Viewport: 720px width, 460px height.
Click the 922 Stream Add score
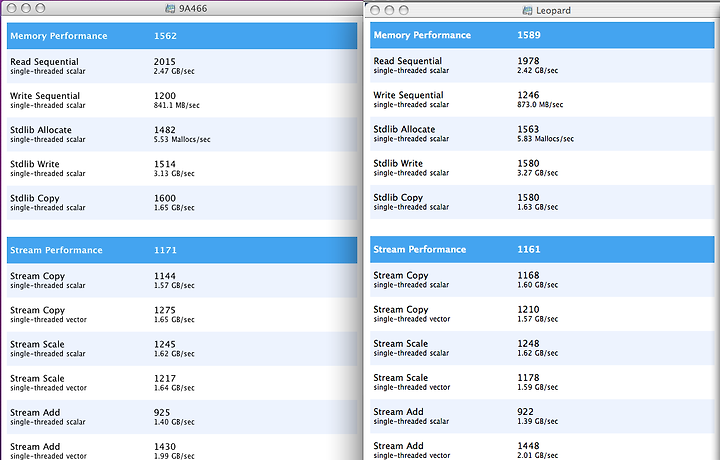pyautogui.click(x=526, y=411)
